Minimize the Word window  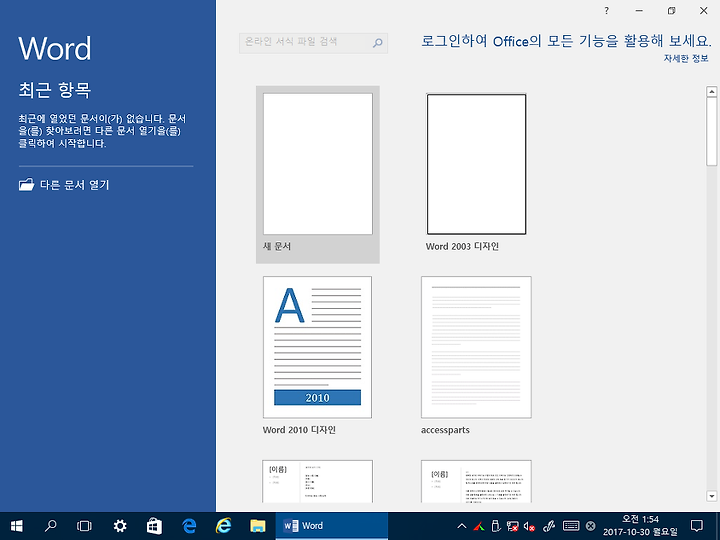point(639,11)
